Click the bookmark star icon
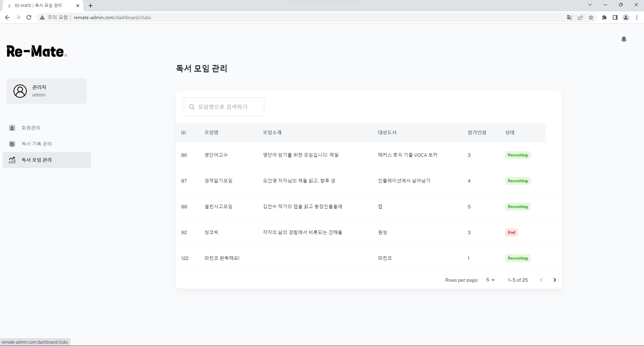Viewport: 644px width, 346px height. (x=591, y=17)
